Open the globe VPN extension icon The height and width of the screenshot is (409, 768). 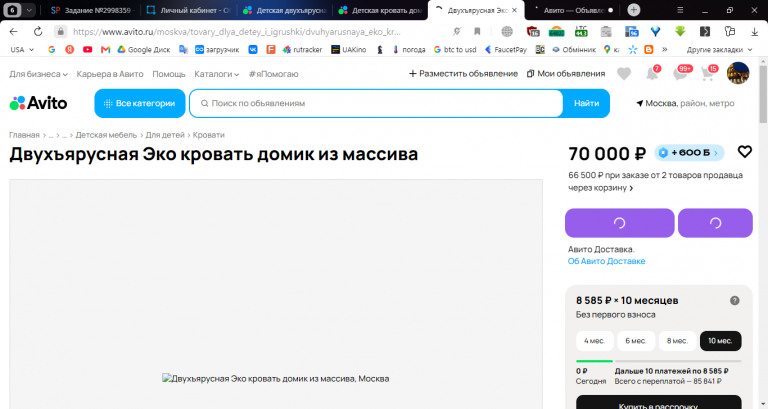point(507,31)
